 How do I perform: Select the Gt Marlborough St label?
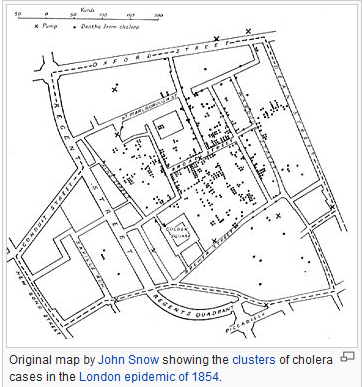click(149, 106)
